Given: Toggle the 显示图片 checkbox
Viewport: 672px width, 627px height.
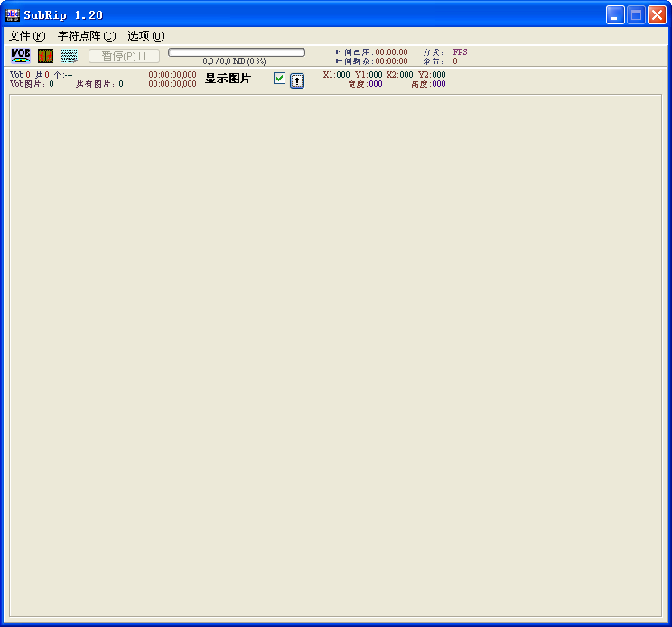Looking at the screenshot, I should (x=279, y=79).
